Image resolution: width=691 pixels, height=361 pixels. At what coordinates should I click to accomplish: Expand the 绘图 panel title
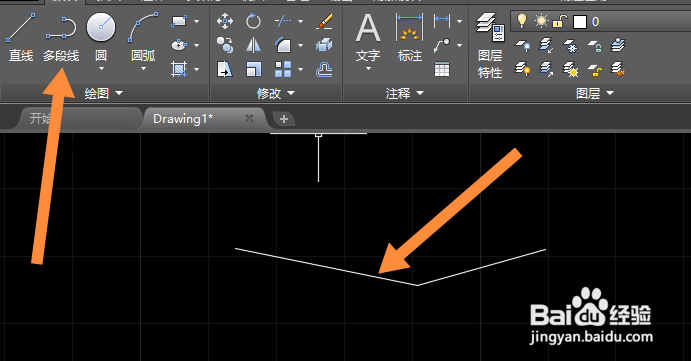[x=104, y=93]
